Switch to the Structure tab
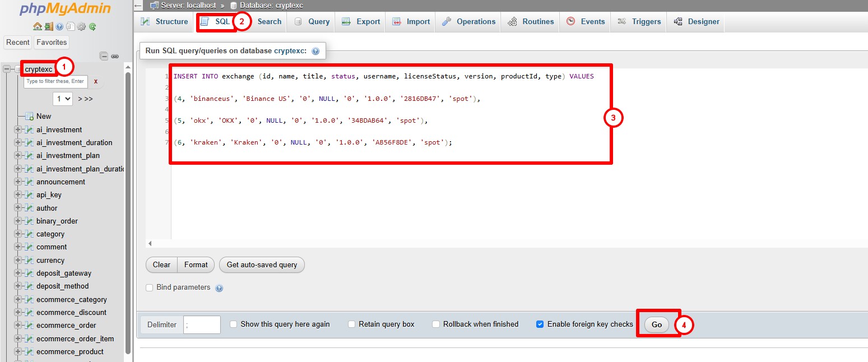Image resolution: width=868 pixels, height=362 pixels. coord(164,21)
